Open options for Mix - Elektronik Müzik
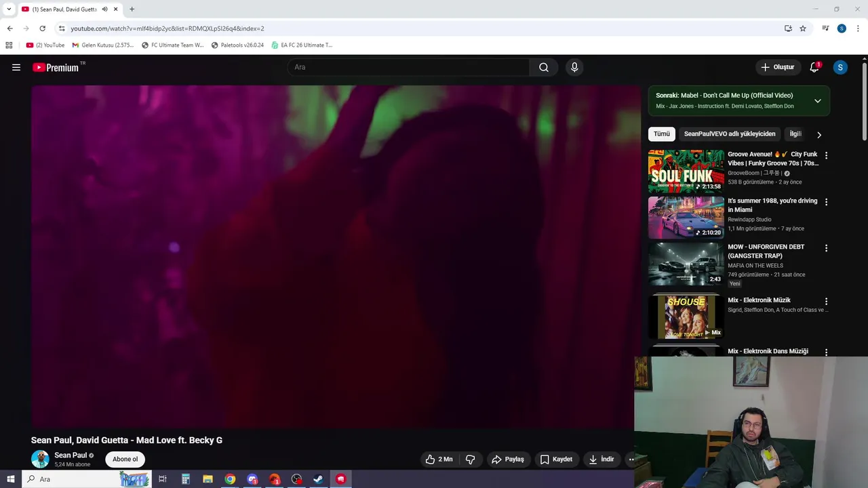Screen dimensions: 868x488 [x=826, y=301]
